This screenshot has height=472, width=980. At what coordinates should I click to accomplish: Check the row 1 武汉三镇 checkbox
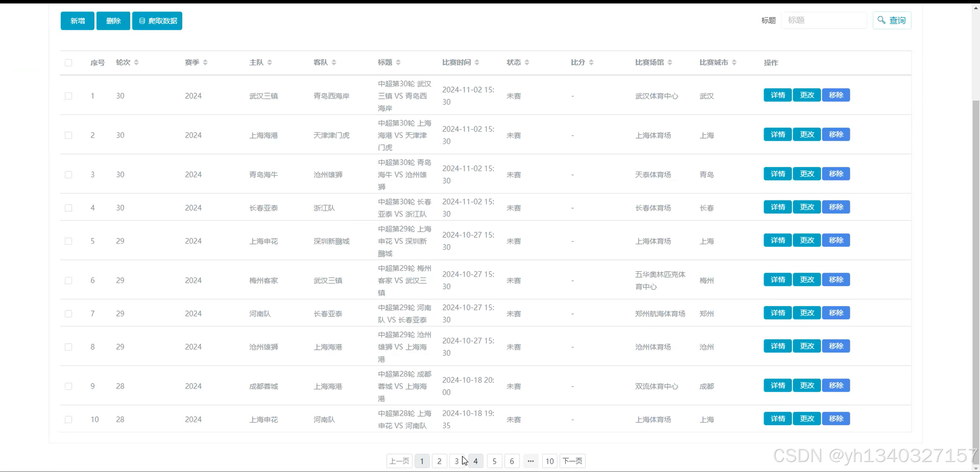(68, 96)
